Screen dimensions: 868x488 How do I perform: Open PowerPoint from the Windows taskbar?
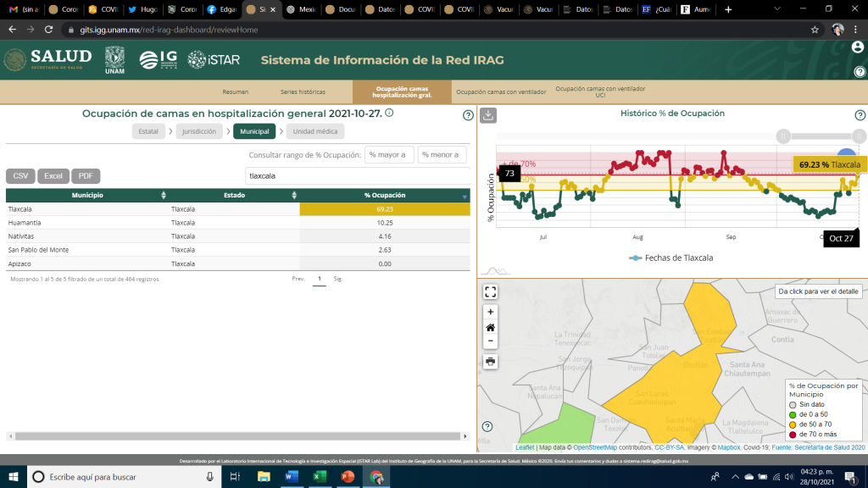(x=346, y=477)
